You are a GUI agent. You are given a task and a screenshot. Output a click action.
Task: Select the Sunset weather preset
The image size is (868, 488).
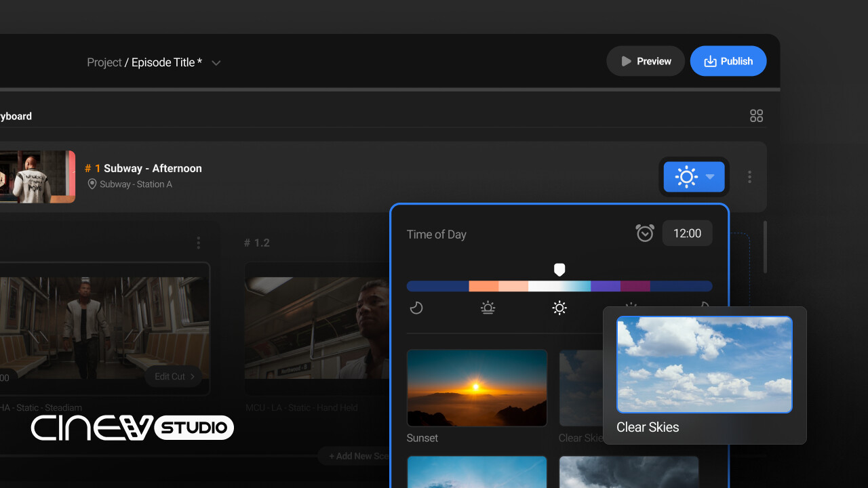(x=477, y=388)
